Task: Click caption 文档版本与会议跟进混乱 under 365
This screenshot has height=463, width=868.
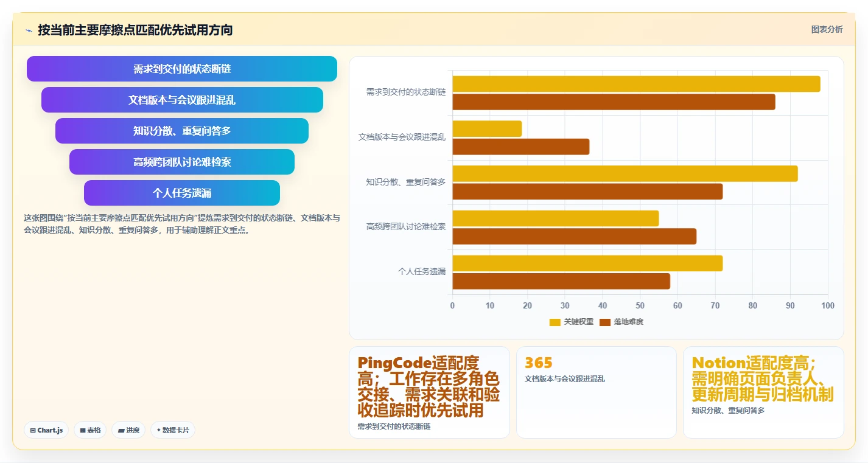Action: click(x=565, y=378)
